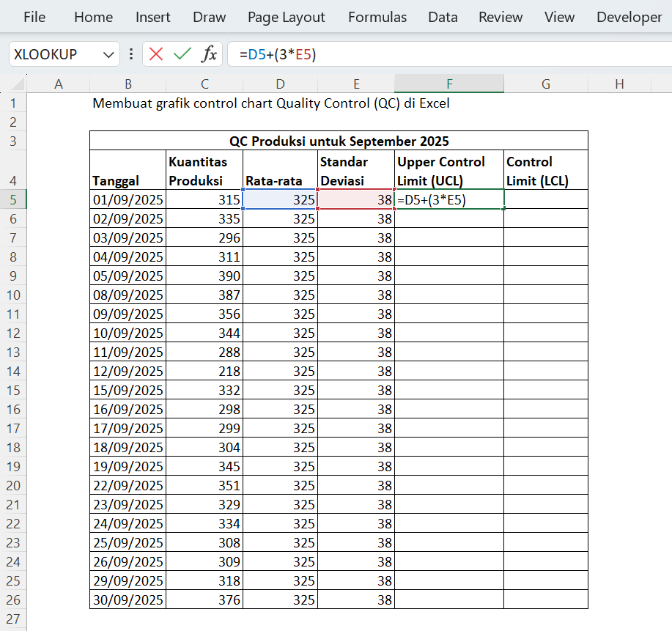The image size is (672, 631).
Task: Click the three-dot handle beside the Name Box
Action: coord(131,54)
